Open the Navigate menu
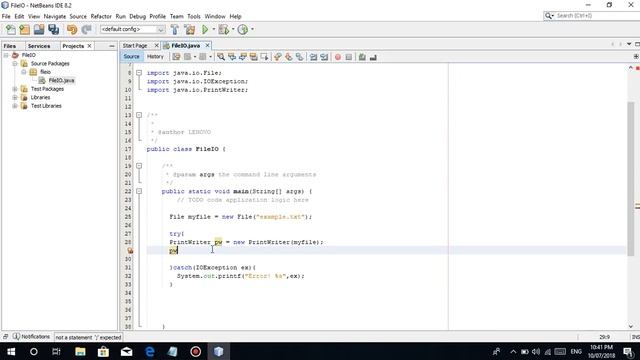Viewport: 640px width, 360px height. coord(55,16)
